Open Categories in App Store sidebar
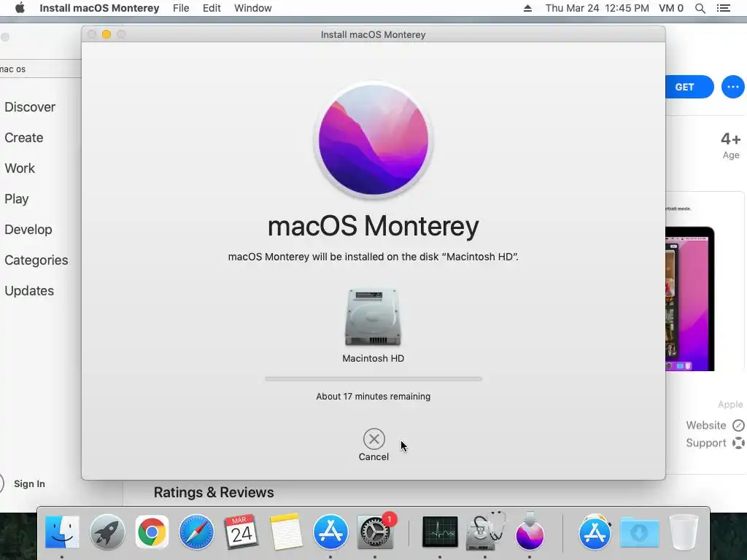This screenshot has height=560, width=747. click(x=36, y=260)
